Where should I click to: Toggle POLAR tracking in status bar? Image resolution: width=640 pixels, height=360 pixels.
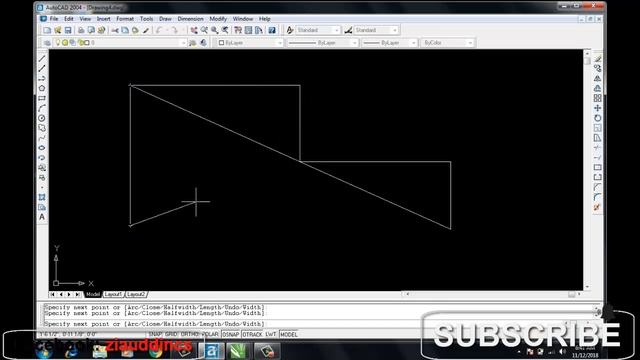[211, 334]
